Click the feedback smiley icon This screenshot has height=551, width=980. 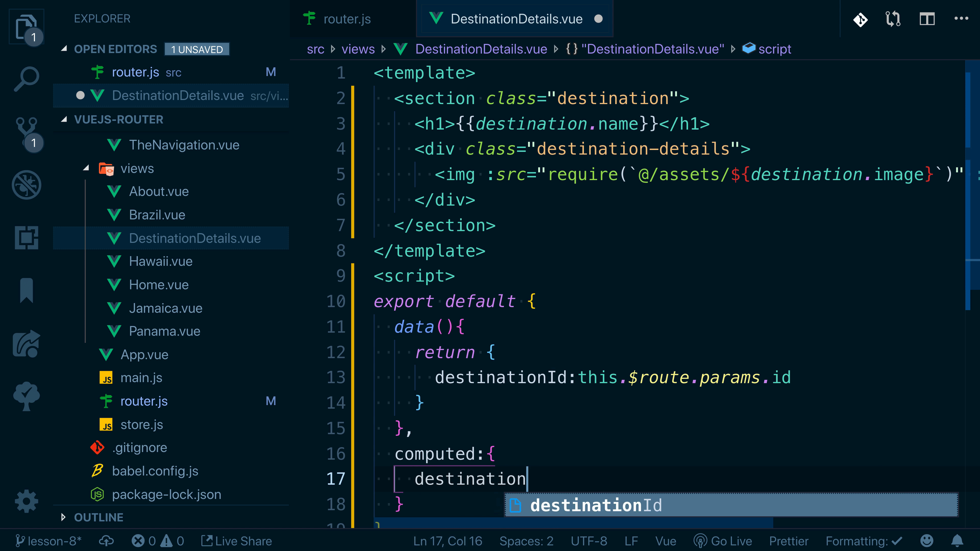(927, 540)
